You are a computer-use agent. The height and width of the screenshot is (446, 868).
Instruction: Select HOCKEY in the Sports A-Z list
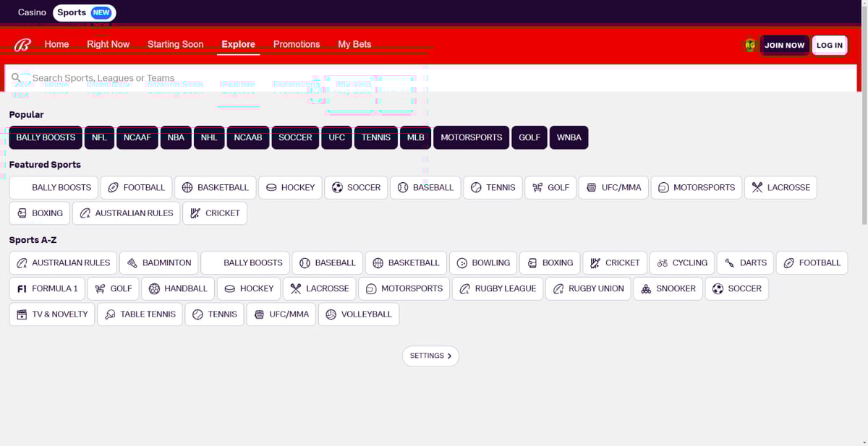coord(249,289)
